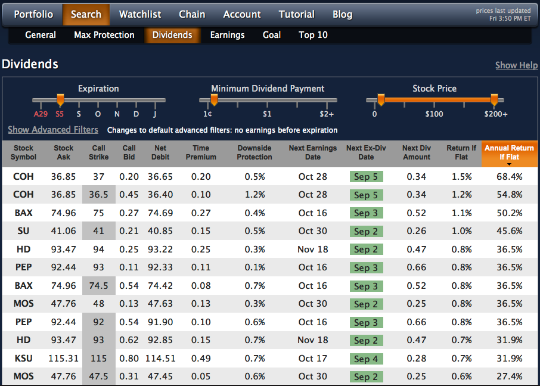Click the KSU stock symbol
Image resolution: width=540 pixels, height=386 pixels.
(x=23, y=358)
